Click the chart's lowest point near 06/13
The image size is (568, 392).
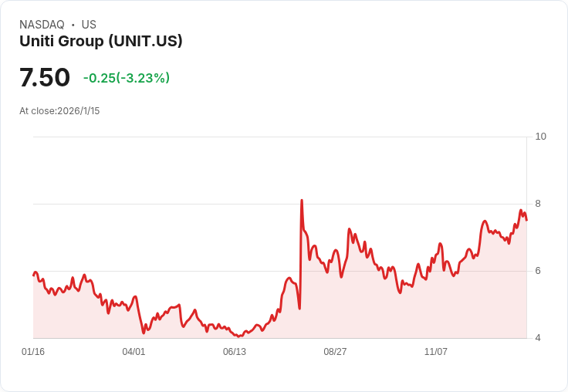click(x=238, y=336)
